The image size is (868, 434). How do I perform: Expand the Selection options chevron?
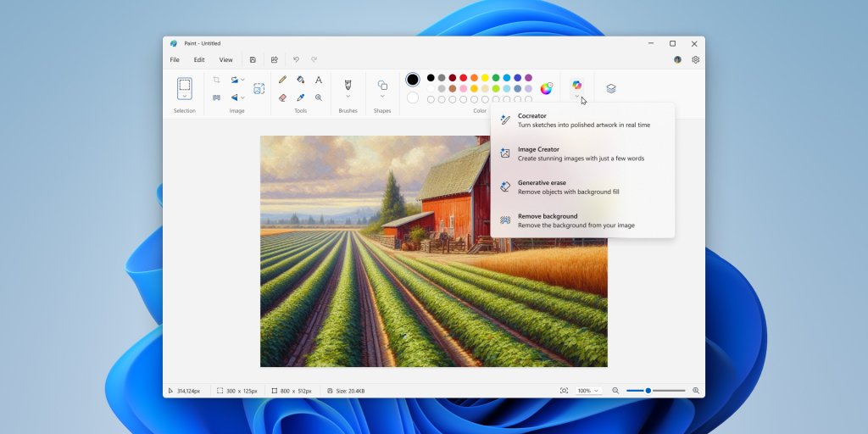pyautogui.click(x=184, y=97)
